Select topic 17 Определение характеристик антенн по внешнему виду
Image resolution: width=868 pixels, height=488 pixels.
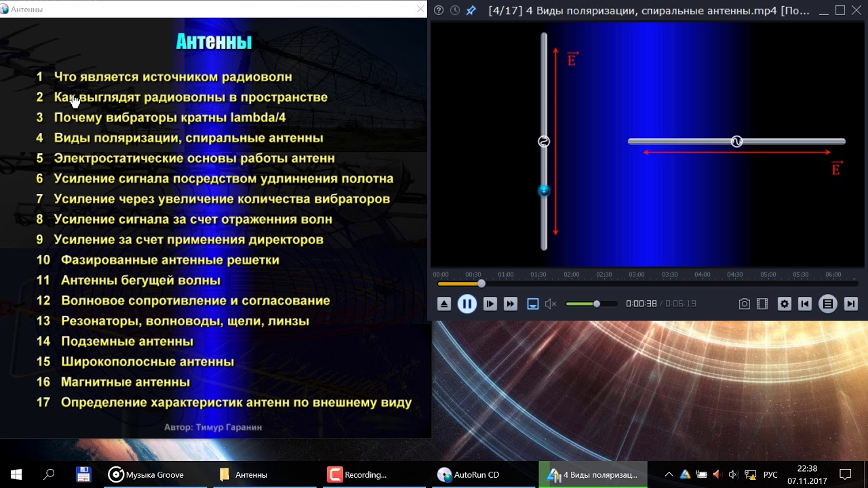(x=224, y=403)
